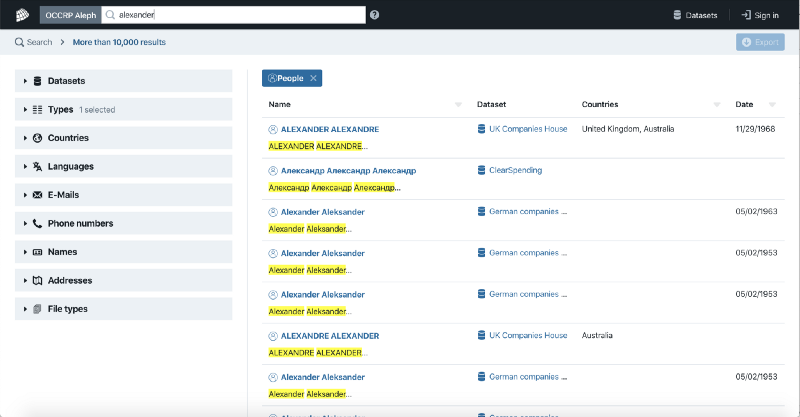Click the Datasets database icon in header
The width and height of the screenshot is (800, 417).
click(x=677, y=15)
